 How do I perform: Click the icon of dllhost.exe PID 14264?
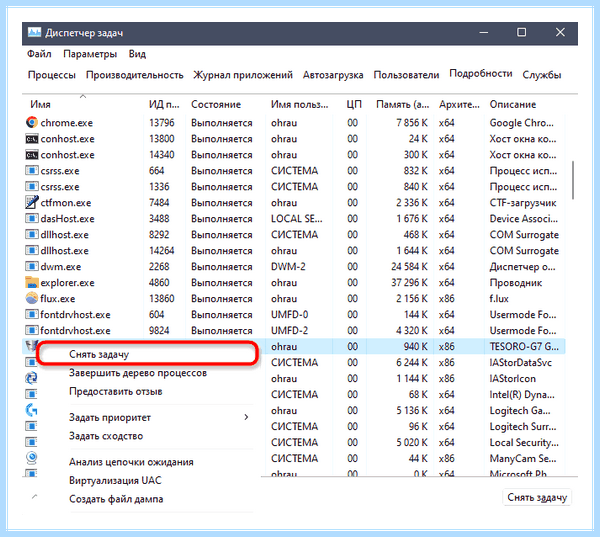(32, 250)
